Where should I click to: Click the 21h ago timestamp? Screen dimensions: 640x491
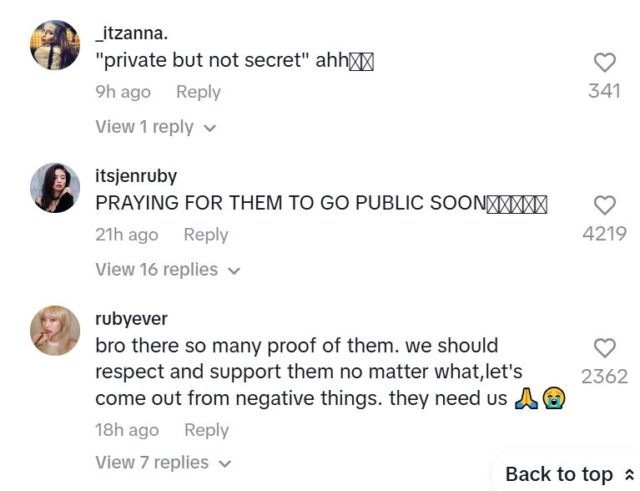tap(127, 235)
